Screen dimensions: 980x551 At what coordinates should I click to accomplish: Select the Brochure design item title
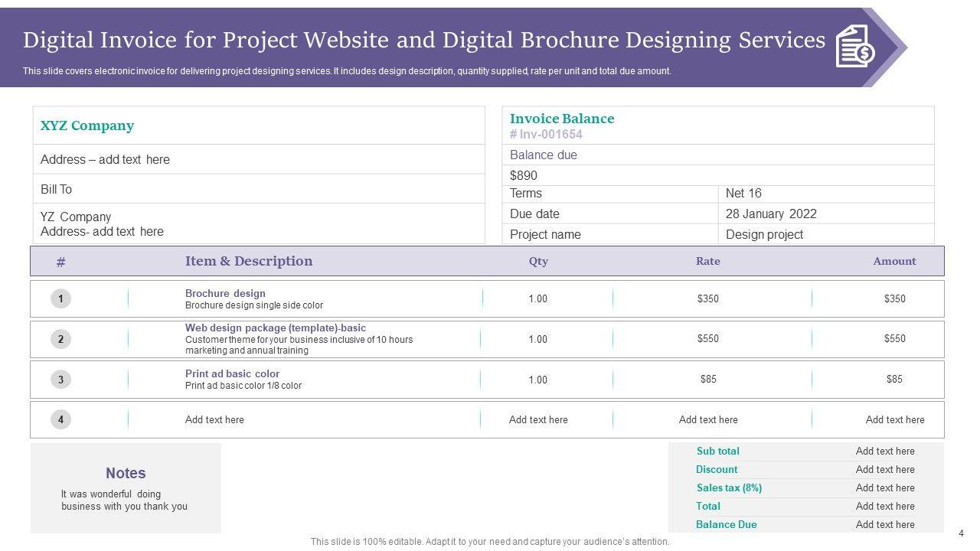tap(225, 293)
